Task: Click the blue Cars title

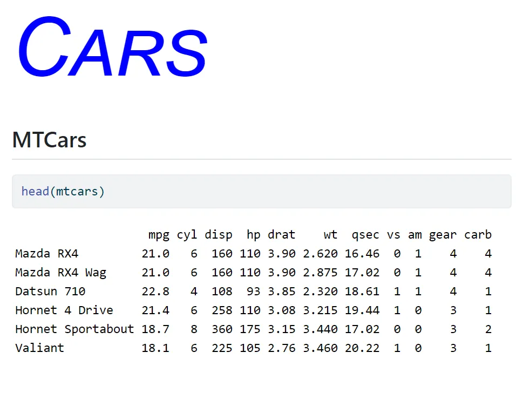Action: [112, 47]
